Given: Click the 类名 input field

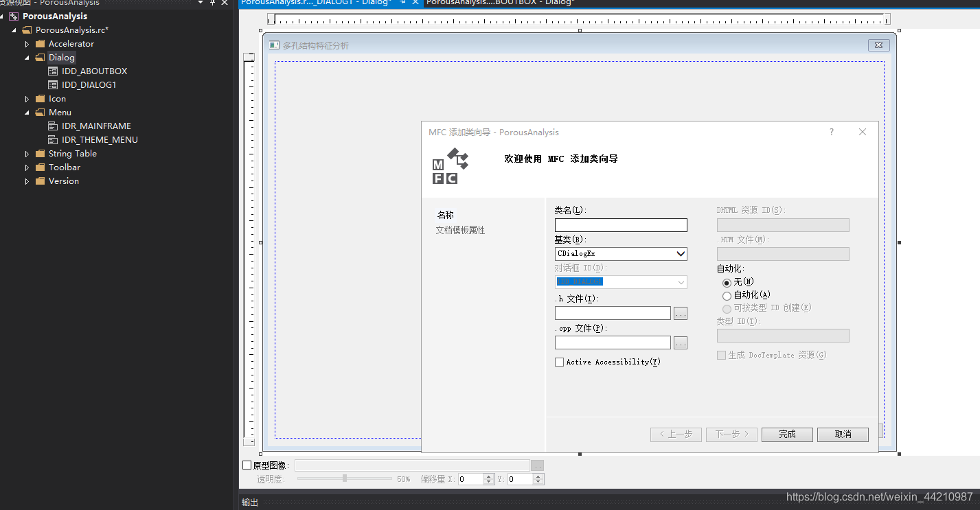Looking at the screenshot, I should 621,224.
